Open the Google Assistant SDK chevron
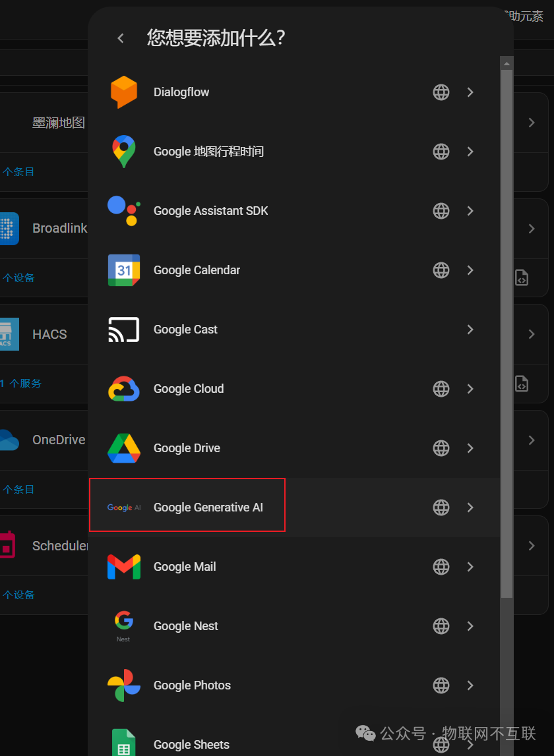The height and width of the screenshot is (756, 554). (x=470, y=211)
